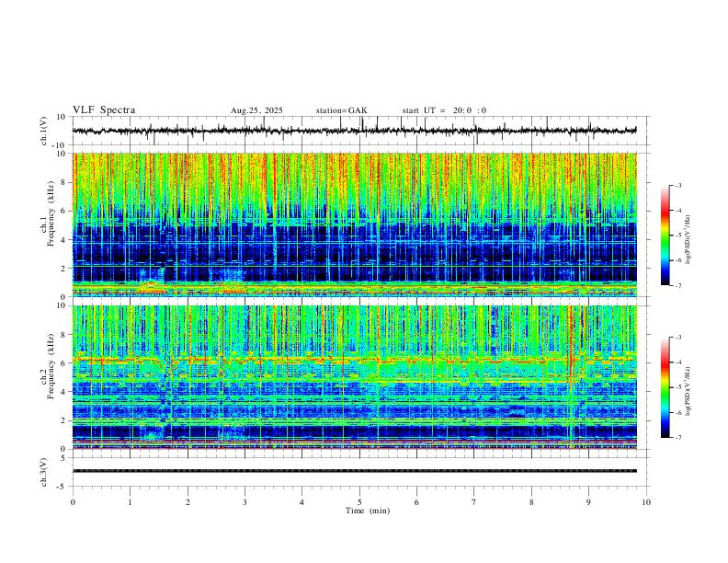
Task: Click the "ch.1(V)" waveform axis label
Action: [x=44, y=131]
